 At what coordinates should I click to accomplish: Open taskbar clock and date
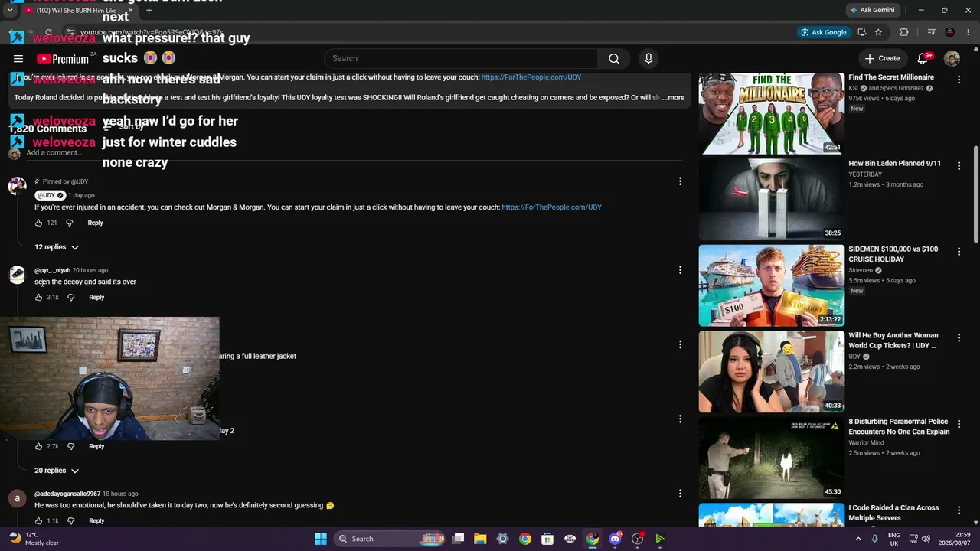(954, 539)
